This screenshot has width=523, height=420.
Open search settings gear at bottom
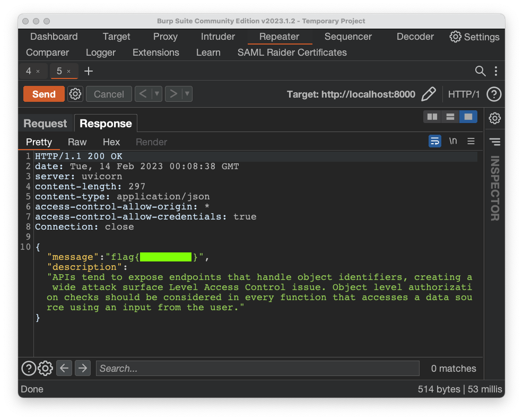46,368
